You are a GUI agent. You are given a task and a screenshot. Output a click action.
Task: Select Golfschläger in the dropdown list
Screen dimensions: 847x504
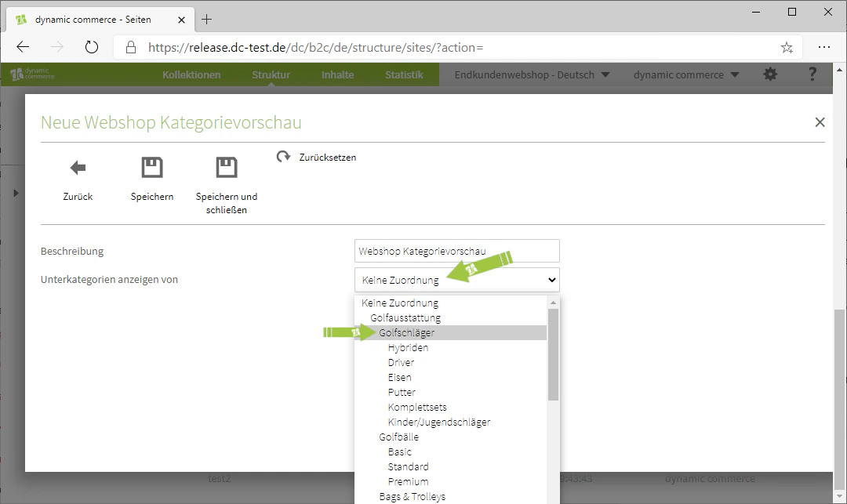tap(451, 332)
